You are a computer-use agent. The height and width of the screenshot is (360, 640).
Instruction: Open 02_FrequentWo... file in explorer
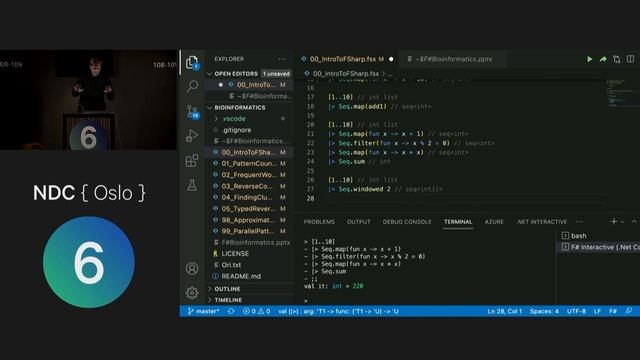click(249, 175)
